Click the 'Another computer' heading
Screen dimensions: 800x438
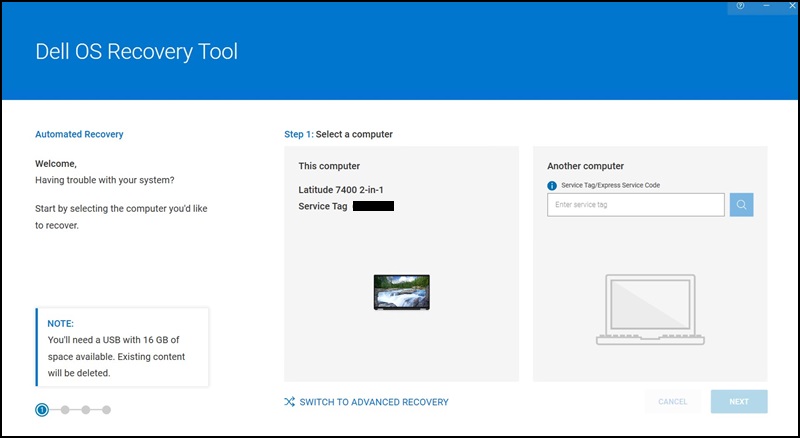pos(585,166)
